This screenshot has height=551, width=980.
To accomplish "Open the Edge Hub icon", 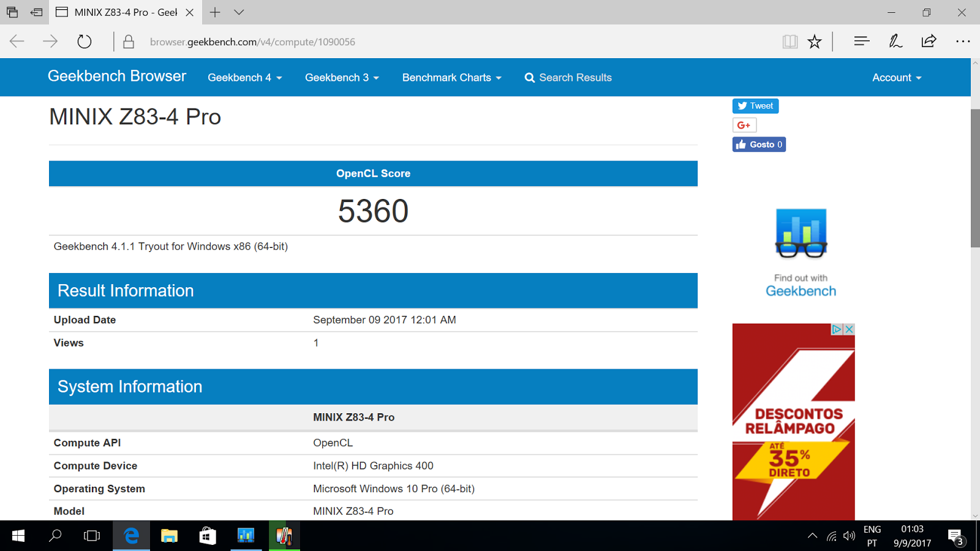I will pos(862,41).
